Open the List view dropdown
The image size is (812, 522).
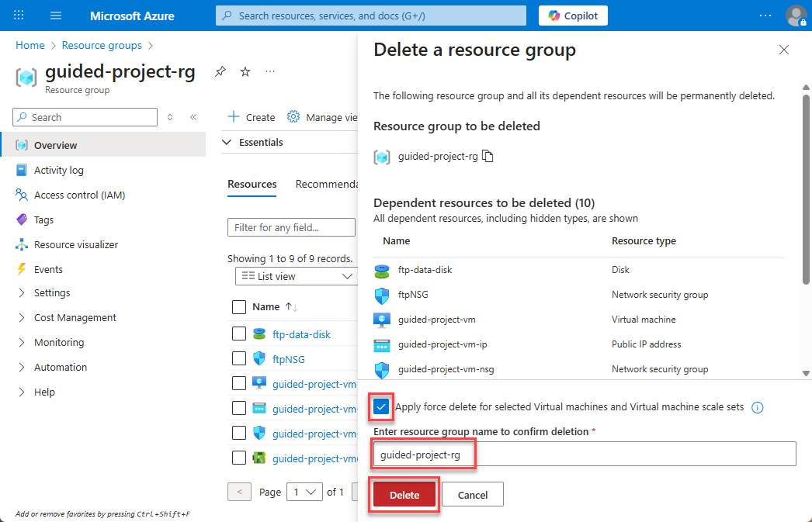coord(297,276)
